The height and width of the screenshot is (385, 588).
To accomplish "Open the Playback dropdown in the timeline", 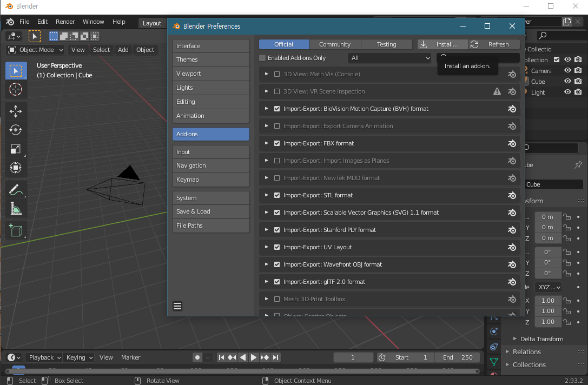I will (44, 357).
